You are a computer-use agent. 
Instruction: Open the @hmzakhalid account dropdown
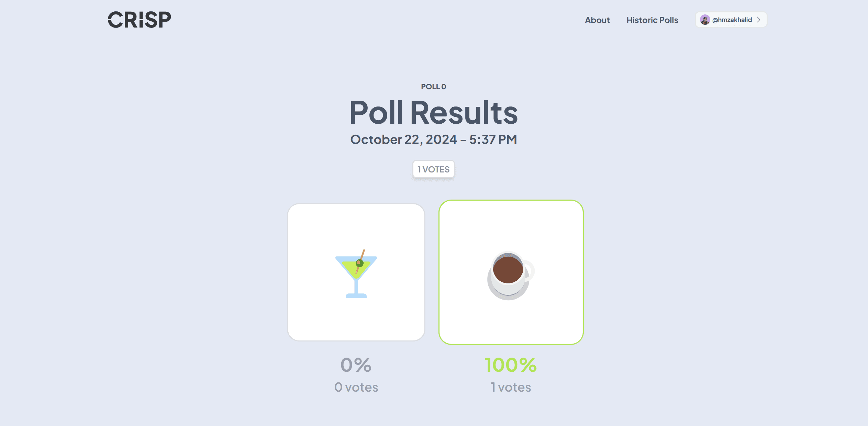click(x=731, y=20)
